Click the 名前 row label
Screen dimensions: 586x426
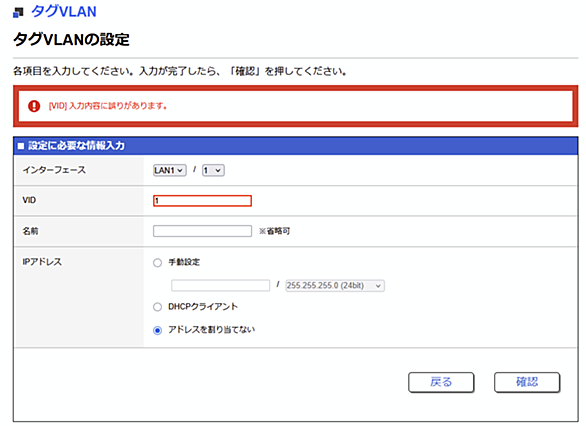(30, 231)
